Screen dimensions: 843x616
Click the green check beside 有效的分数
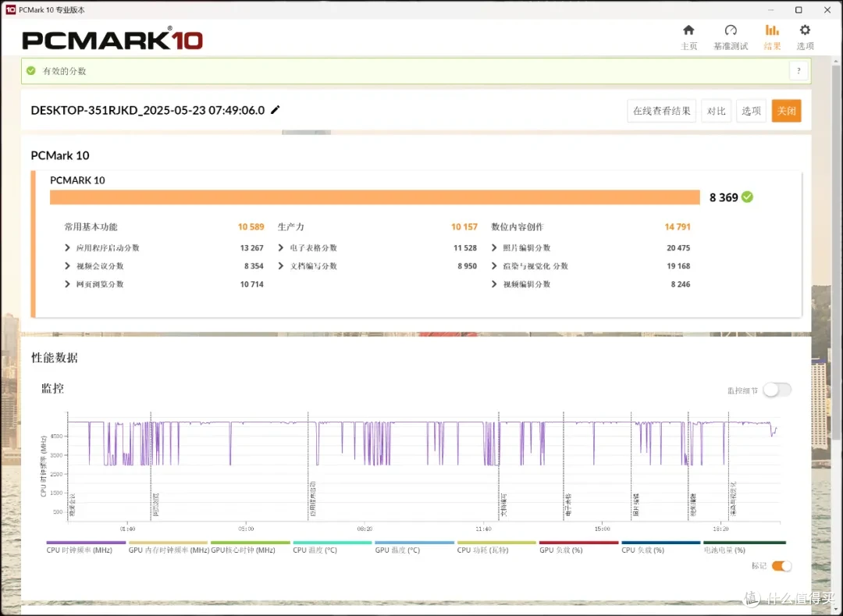[31, 71]
